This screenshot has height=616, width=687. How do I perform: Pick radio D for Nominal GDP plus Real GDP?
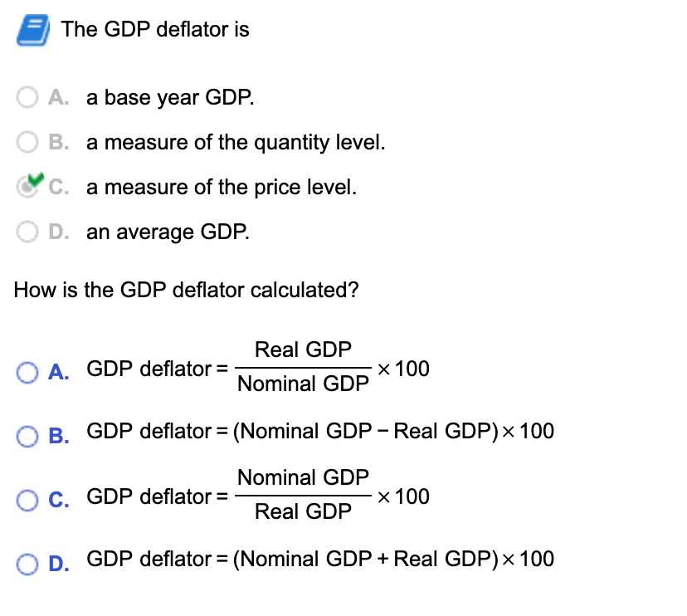[27, 565]
